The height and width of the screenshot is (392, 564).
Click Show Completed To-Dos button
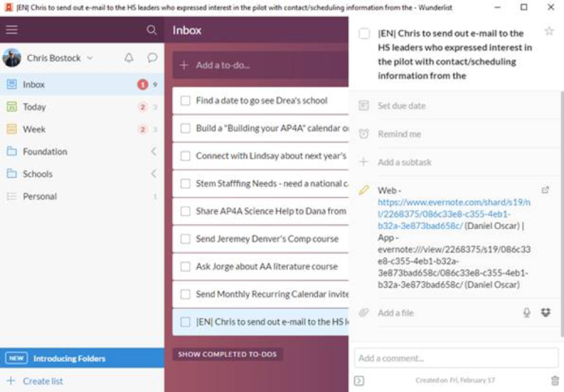[228, 355]
